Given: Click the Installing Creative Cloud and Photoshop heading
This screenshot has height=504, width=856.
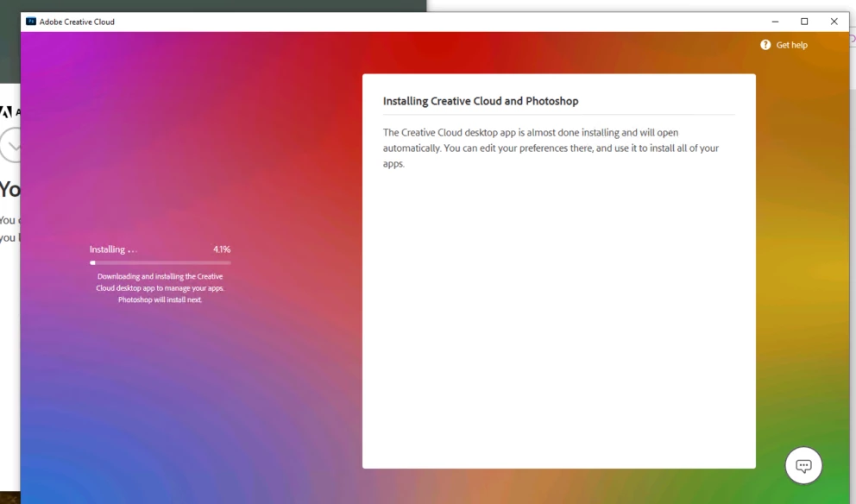Looking at the screenshot, I should [481, 101].
